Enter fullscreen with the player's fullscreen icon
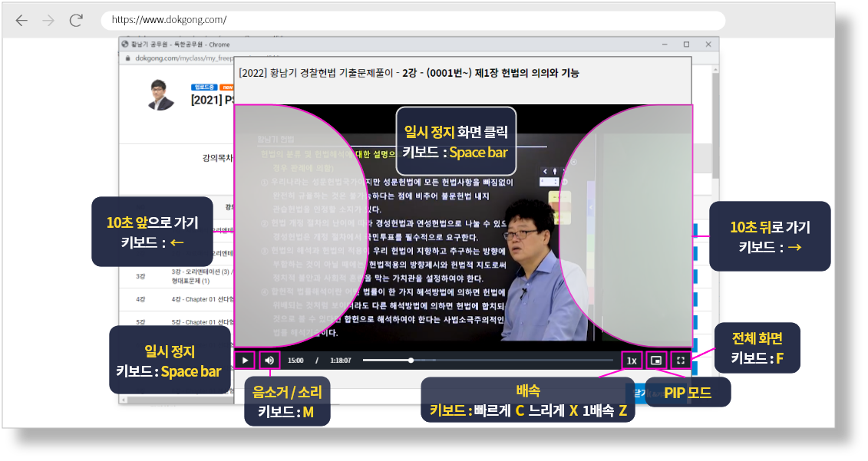 click(x=681, y=361)
